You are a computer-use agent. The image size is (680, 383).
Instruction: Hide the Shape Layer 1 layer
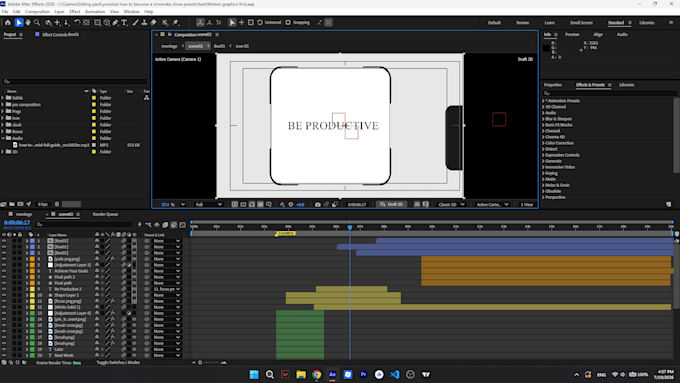(x=4, y=295)
